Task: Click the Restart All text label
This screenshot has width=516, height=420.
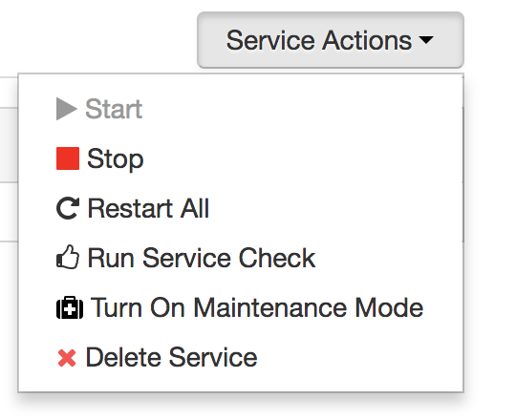Action: (x=148, y=208)
